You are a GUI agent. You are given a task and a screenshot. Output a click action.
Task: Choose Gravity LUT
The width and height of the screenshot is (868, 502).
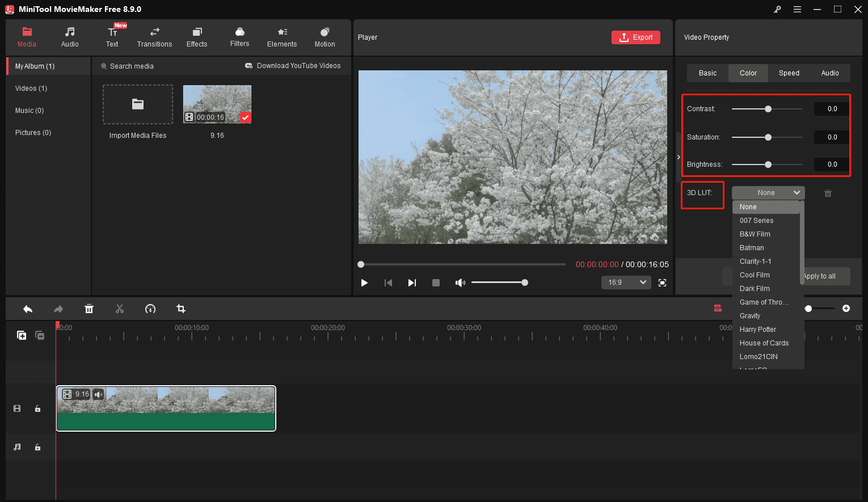[x=766, y=316]
